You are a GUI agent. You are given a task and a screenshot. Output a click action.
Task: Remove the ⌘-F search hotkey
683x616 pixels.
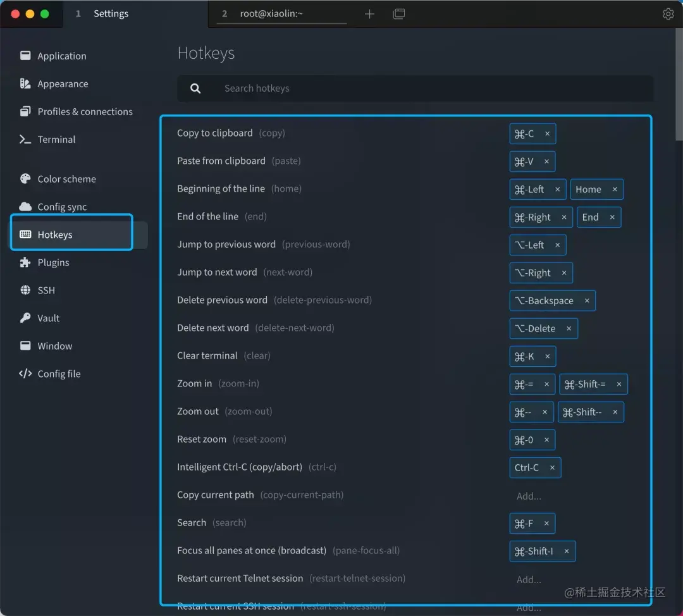[x=546, y=524]
